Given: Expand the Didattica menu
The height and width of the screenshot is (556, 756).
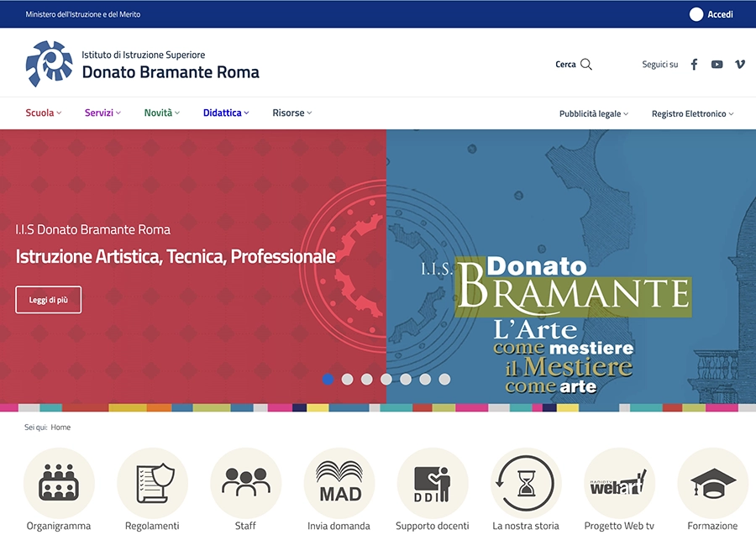Looking at the screenshot, I should 226,113.
